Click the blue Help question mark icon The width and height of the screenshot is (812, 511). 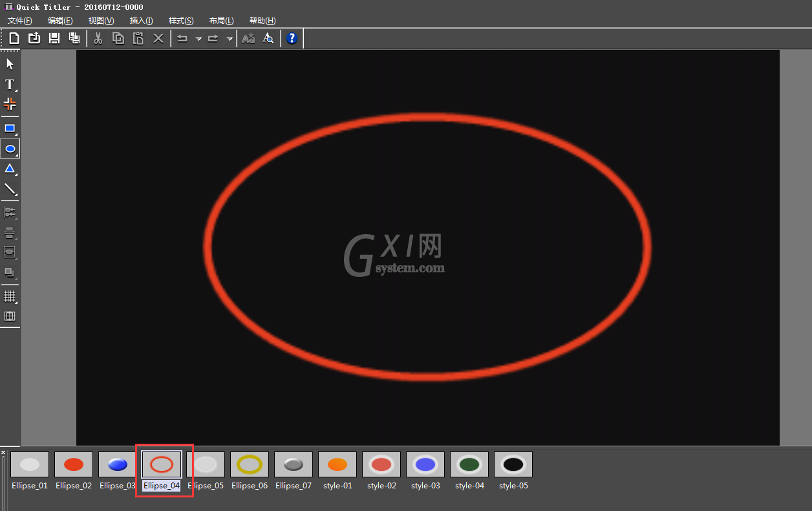[292, 38]
